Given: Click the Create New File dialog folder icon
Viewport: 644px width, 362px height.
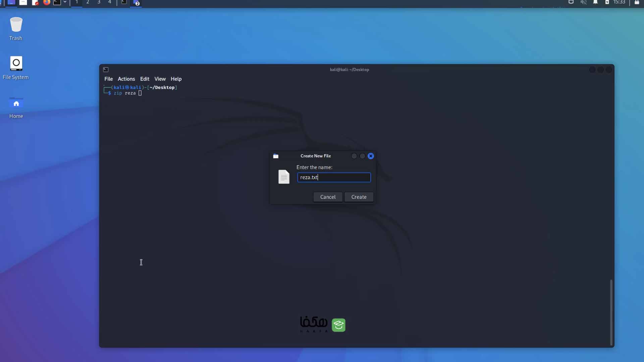Looking at the screenshot, I should 276,156.
